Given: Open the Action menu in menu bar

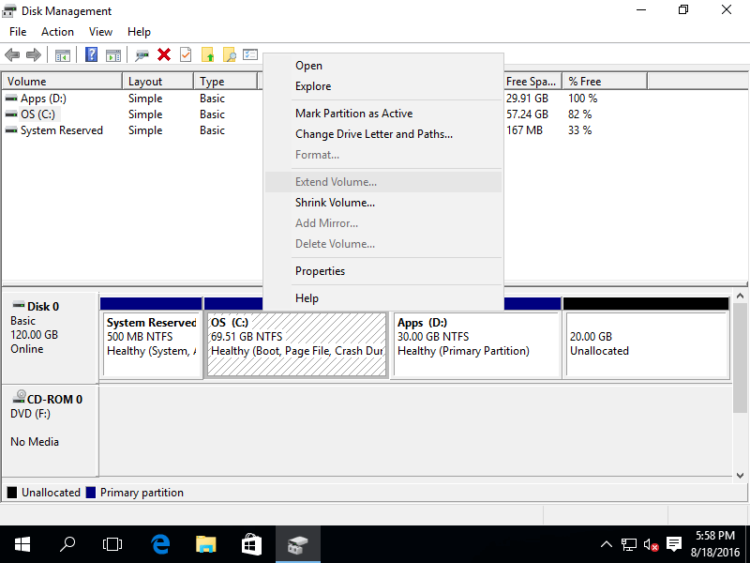Looking at the screenshot, I should pos(57,32).
